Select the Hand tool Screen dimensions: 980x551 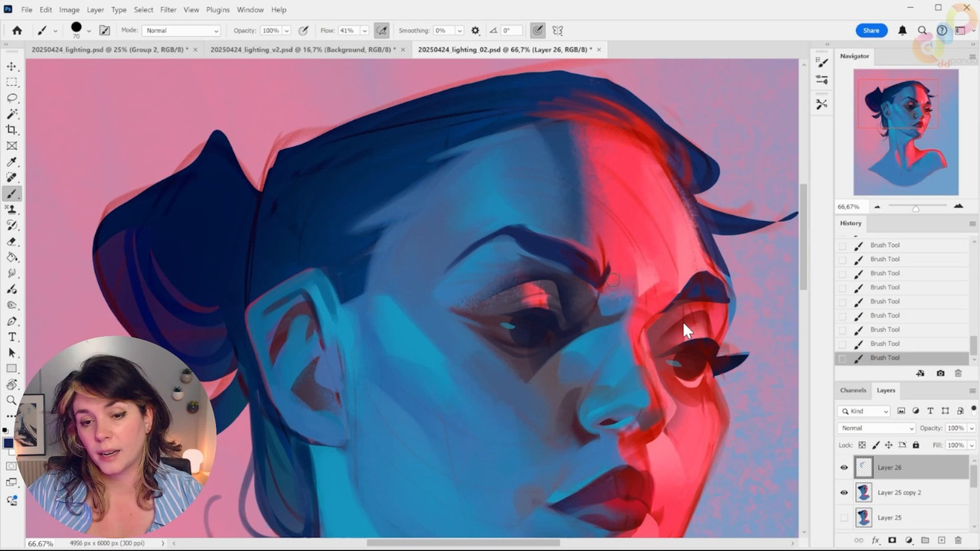point(11,385)
